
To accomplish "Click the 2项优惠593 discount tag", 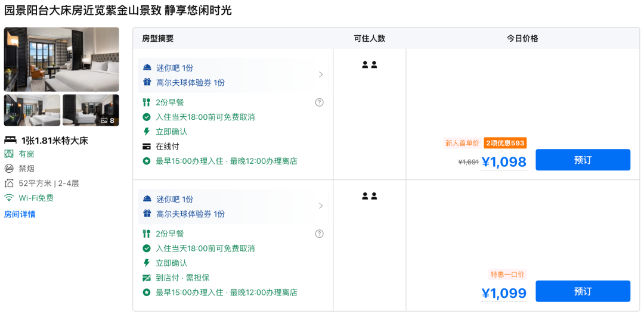I will tap(505, 143).
